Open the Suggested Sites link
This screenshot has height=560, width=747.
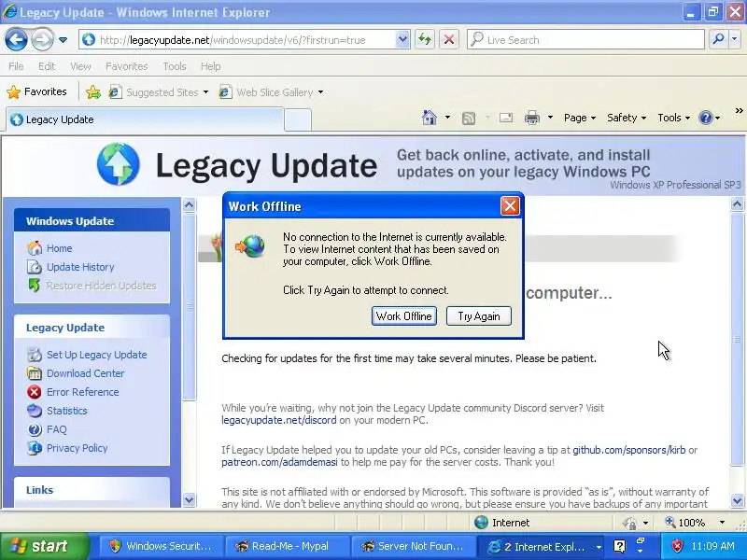[159, 91]
